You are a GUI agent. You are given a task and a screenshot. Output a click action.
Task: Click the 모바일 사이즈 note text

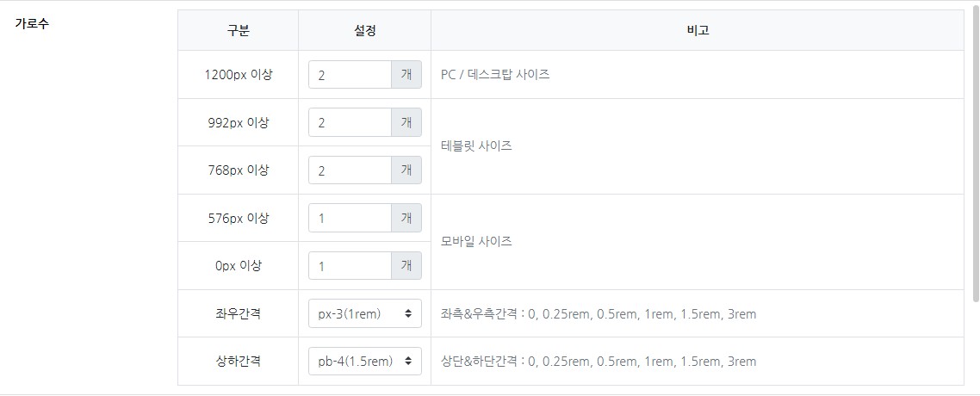coord(476,242)
